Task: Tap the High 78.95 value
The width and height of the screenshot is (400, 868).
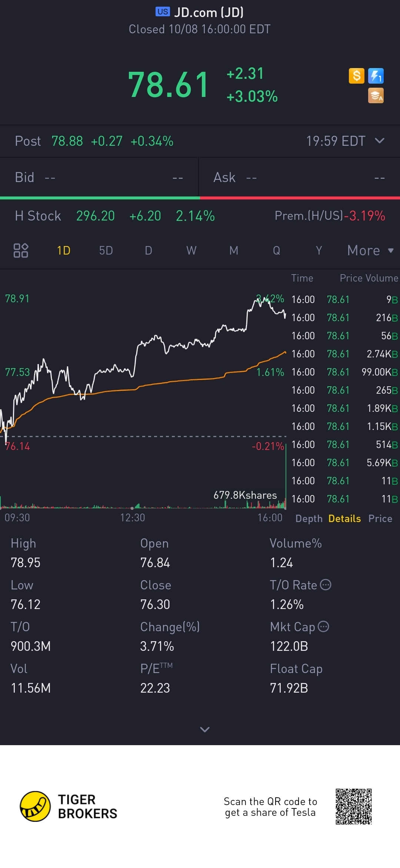Action: click(x=26, y=563)
